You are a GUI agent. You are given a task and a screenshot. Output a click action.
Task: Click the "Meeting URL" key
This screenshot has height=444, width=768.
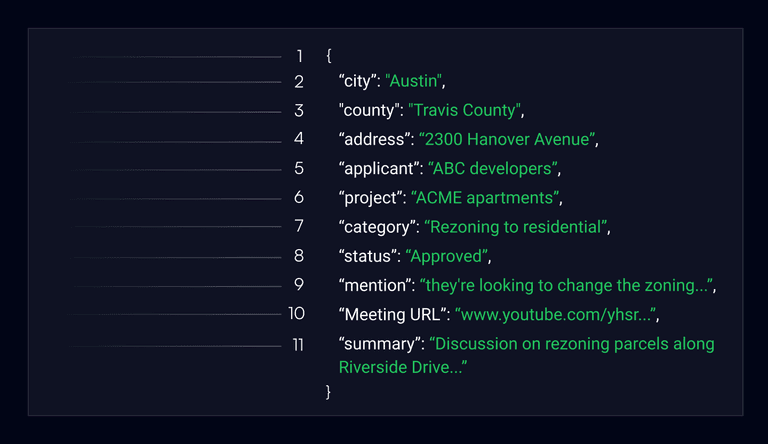(392, 315)
